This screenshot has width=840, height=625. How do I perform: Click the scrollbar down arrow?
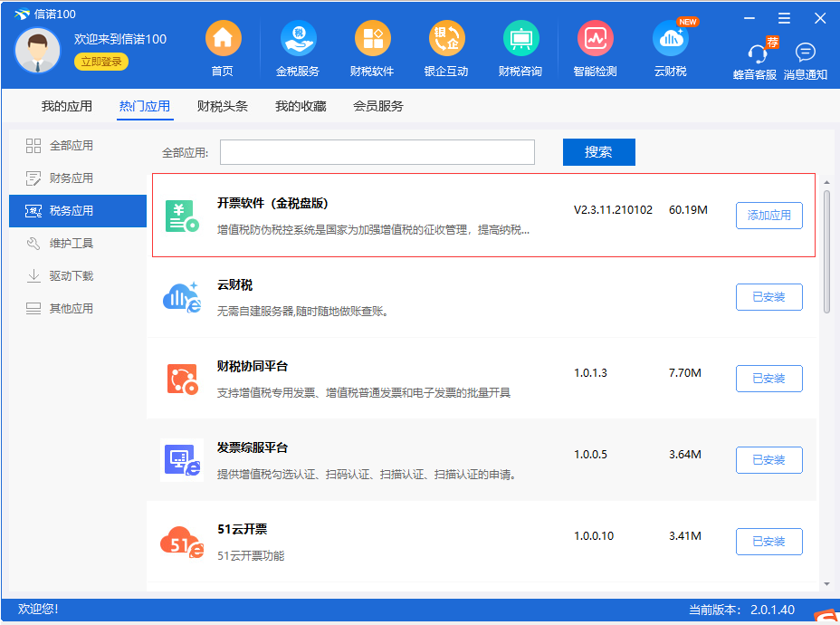pos(826,584)
